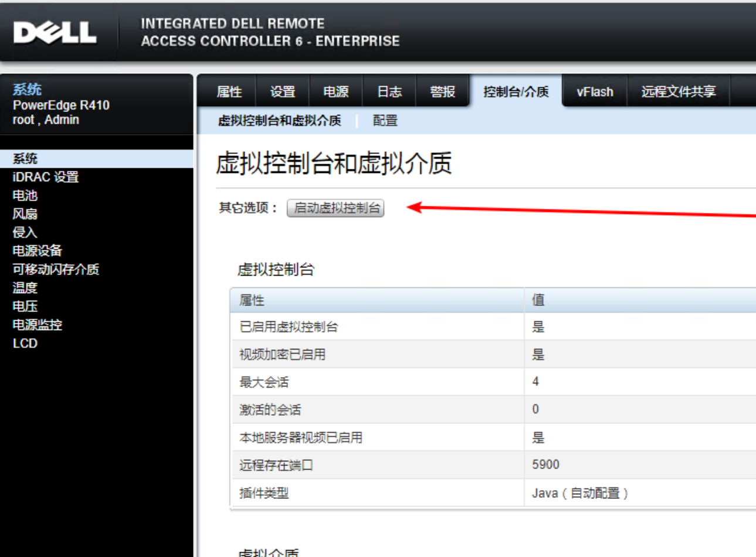Click the Dell logo
756x557 pixels.
(x=55, y=33)
